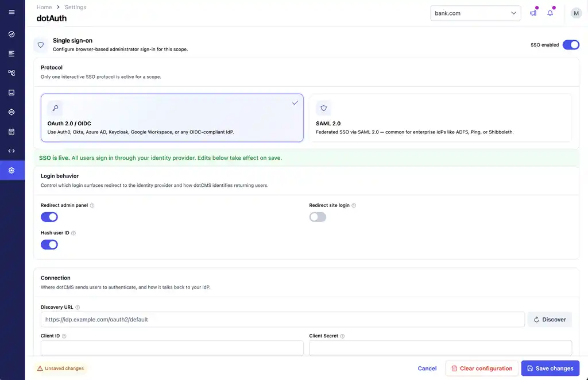588x380 pixels.
Task: Focus the Discovery URL input field
Action: pos(283,320)
